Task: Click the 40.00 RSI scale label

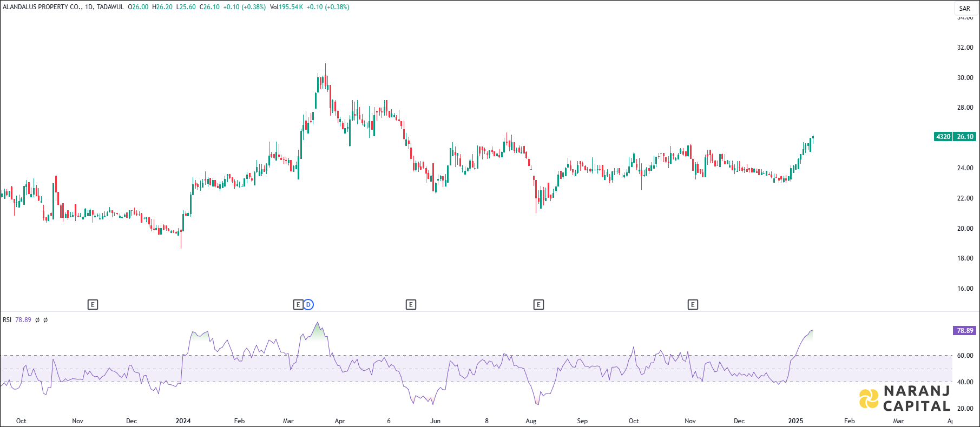Action: click(965, 382)
